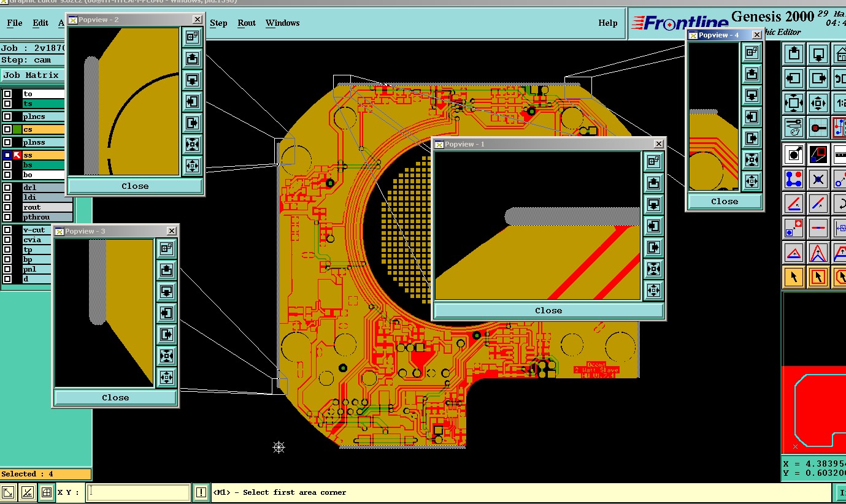Click the pan left icon in main toolbar
Viewport: 846px width, 504px height.
point(794,78)
